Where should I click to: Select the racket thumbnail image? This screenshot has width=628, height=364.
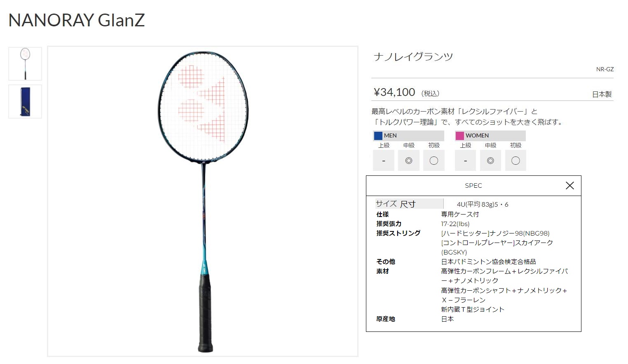click(25, 64)
